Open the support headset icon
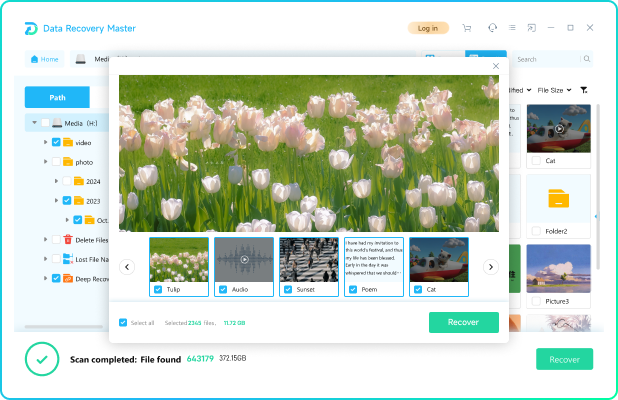Screen dimensions: 618x400 click(492, 28)
